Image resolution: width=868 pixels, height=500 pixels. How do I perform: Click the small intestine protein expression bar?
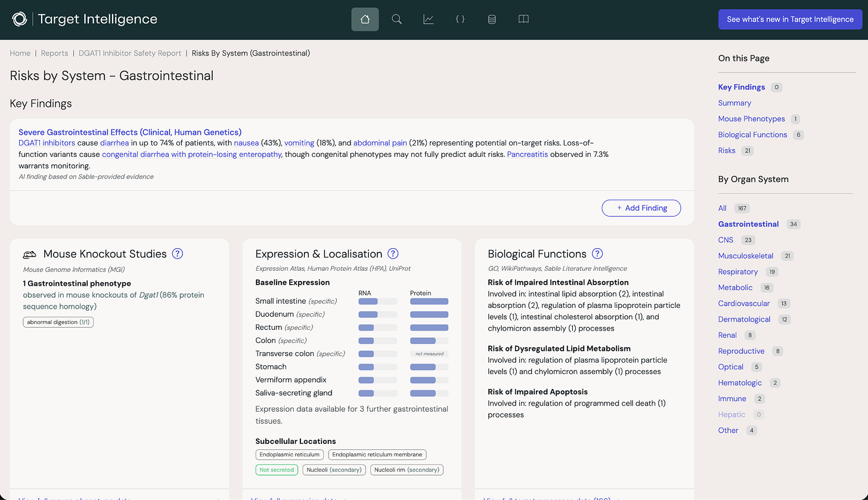click(429, 301)
